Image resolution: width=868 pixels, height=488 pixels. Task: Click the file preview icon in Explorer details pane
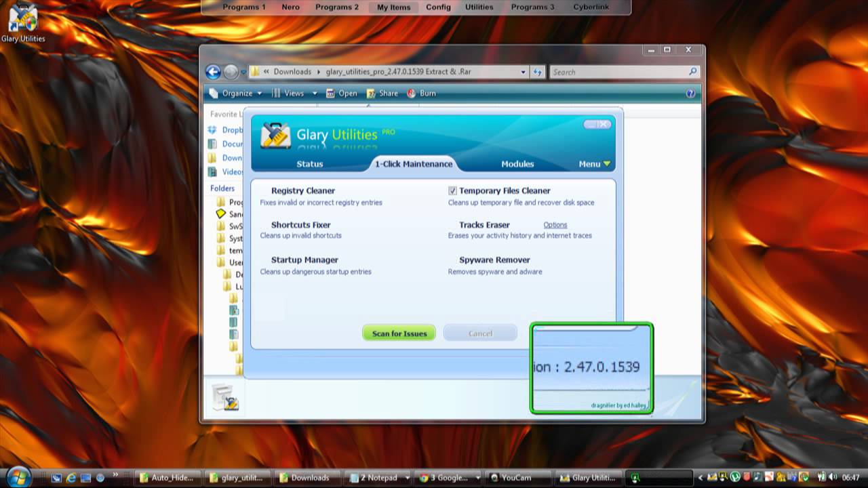(225, 398)
